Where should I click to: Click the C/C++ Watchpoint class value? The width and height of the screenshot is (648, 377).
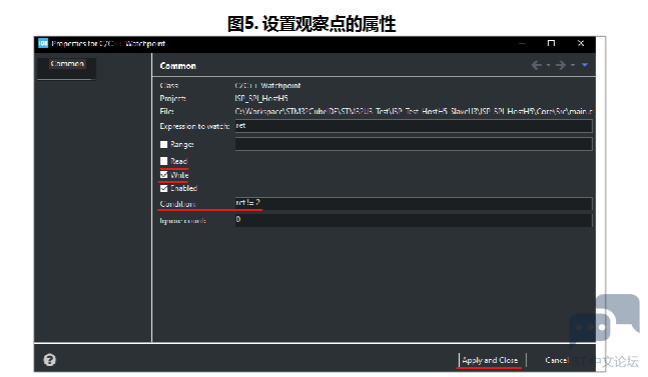267,86
